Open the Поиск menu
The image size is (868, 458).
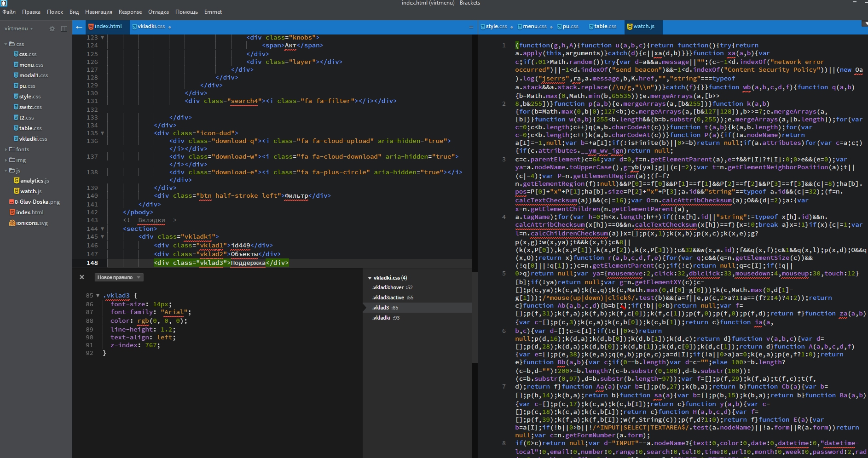[55, 12]
